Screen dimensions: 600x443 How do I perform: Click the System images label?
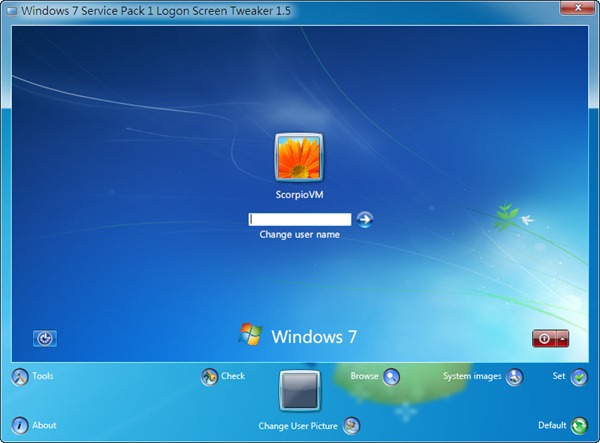click(x=472, y=376)
